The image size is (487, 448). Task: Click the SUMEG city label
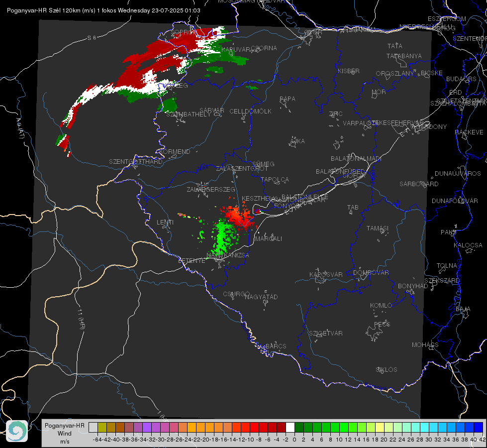point(263,164)
